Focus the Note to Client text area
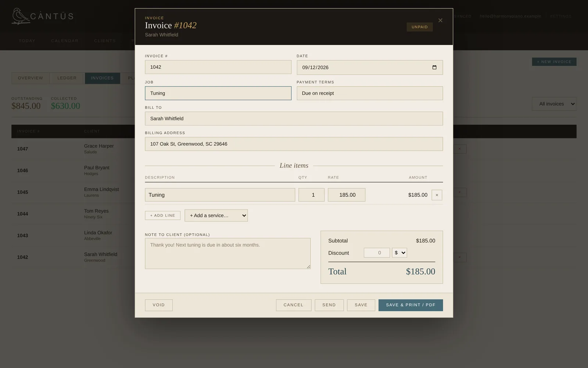 pyautogui.click(x=228, y=254)
